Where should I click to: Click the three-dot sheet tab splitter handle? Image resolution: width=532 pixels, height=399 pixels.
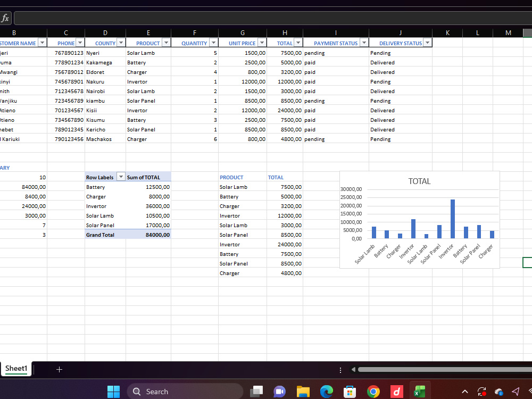tap(340, 370)
